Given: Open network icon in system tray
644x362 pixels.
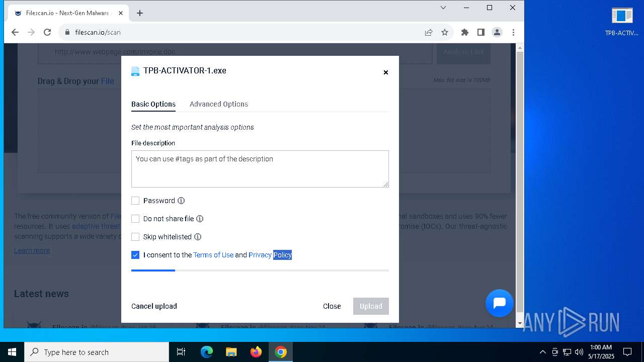Looking at the screenshot, I should (x=567, y=352).
